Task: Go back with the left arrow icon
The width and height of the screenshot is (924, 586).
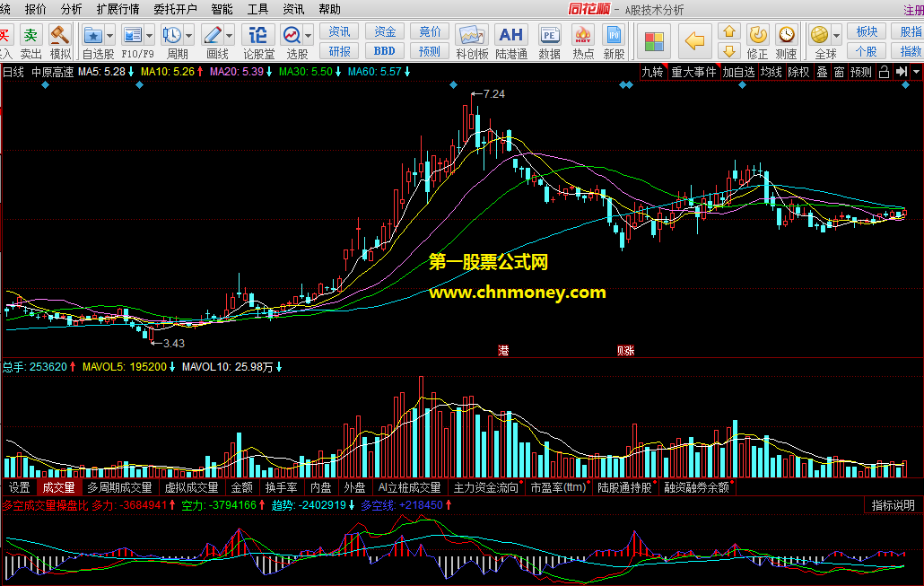Action: 694,40
